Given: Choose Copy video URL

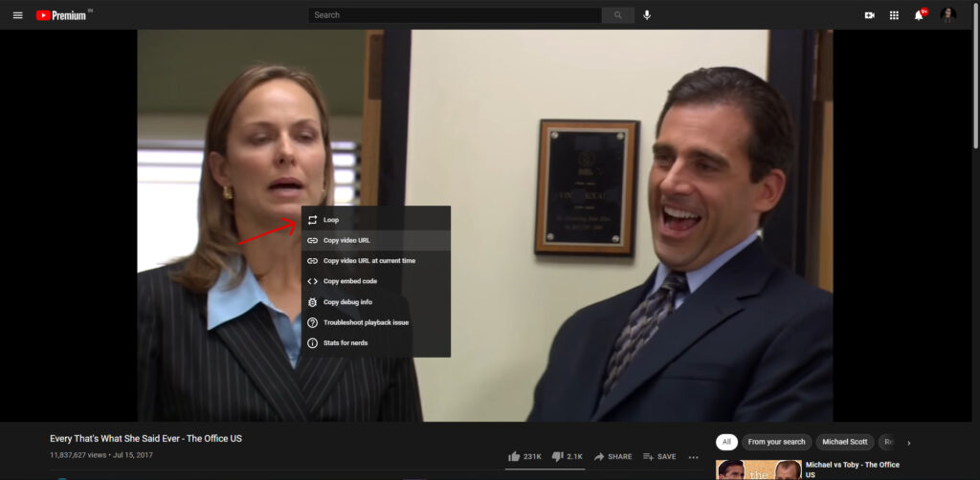Looking at the screenshot, I should 375,240.
